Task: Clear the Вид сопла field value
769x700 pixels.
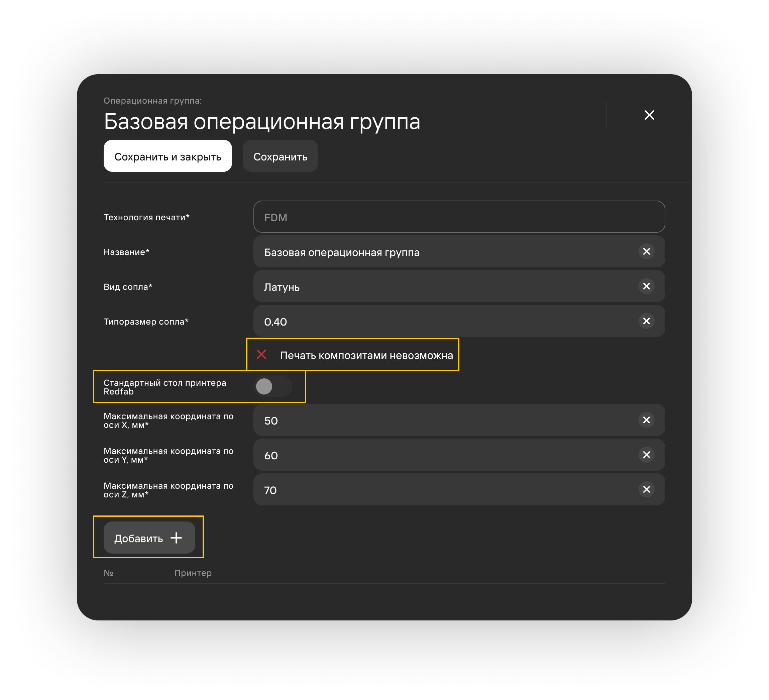Action: click(646, 286)
